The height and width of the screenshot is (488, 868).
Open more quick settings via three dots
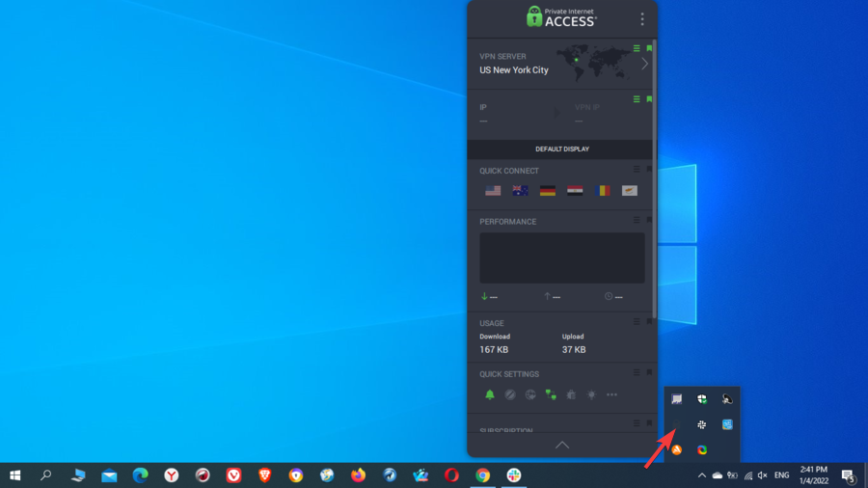click(x=611, y=394)
